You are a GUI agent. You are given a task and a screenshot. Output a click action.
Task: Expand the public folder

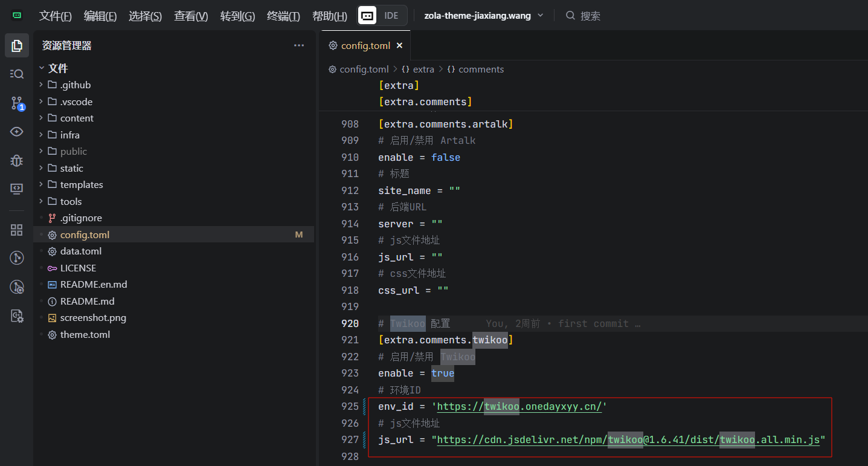pyautogui.click(x=41, y=152)
